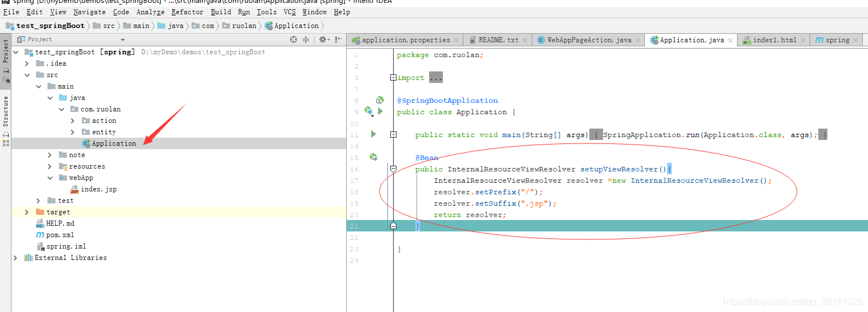Open the Refactor menu
This screenshot has height=312, width=868.
coord(187,11)
